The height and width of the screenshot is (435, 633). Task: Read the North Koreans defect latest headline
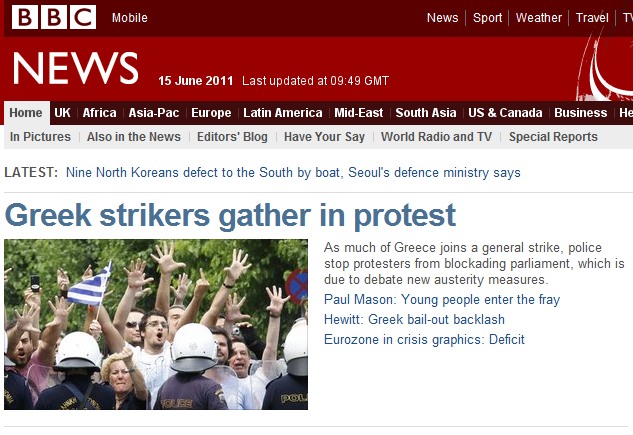click(x=293, y=173)
